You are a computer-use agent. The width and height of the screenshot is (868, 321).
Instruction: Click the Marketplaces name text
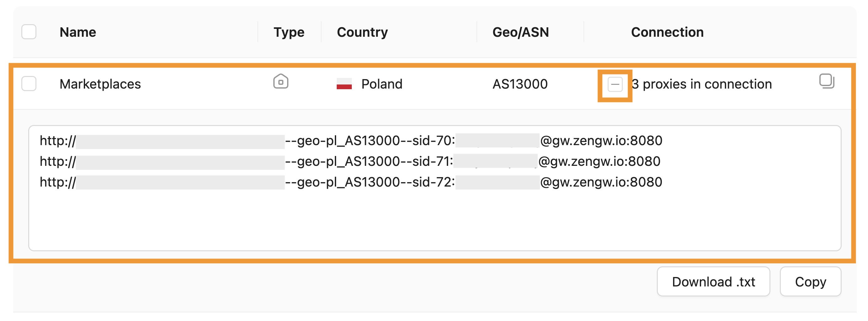click(x=100, y=84)
